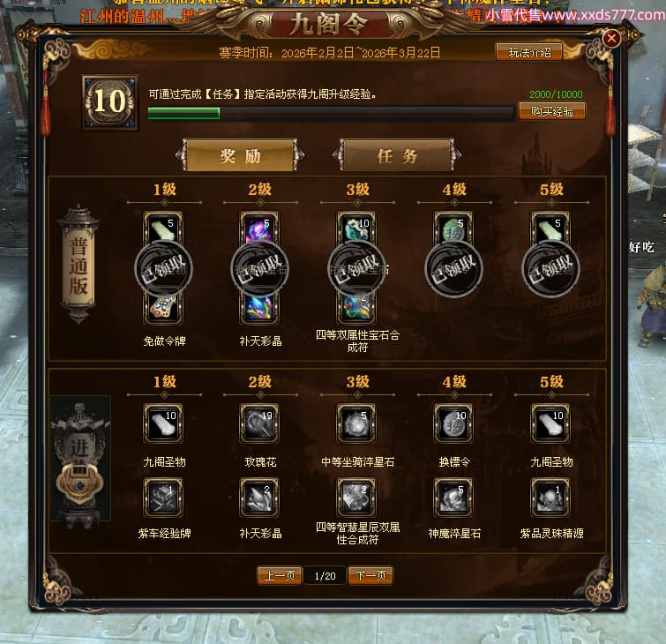Close the 九阁令 window
Image resolution: width=666 pixels, height=644 pixels.
611,39
